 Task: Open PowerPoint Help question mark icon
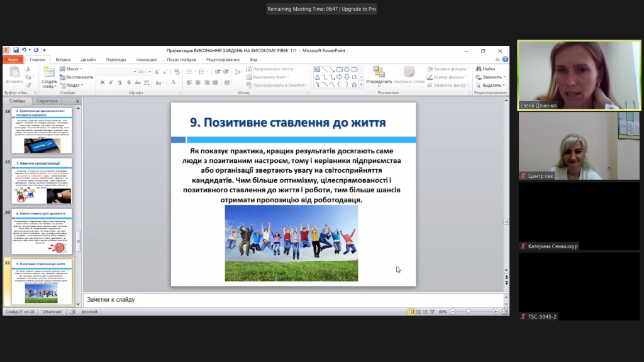click(505, 60)
